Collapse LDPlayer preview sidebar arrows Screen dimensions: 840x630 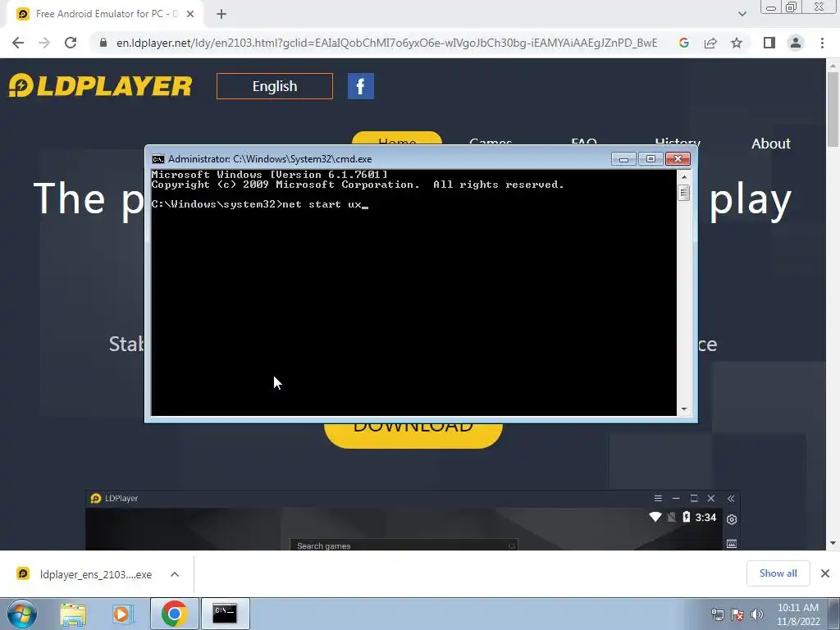point(731,498)
